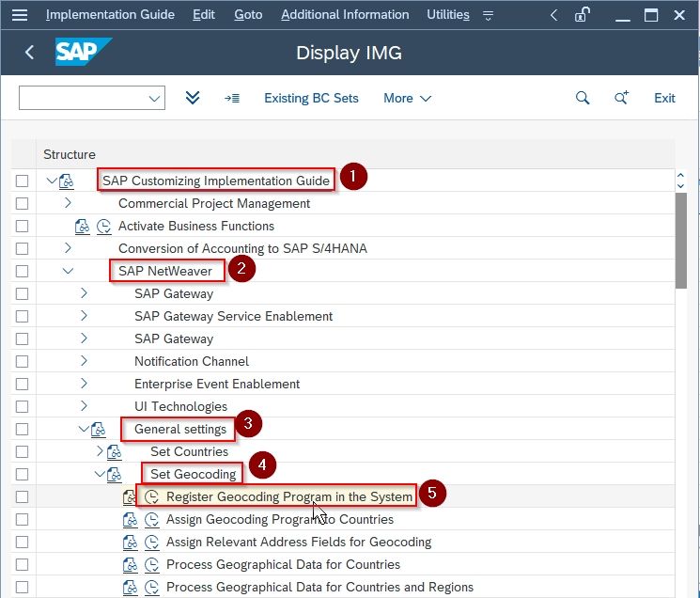700x598 pixels.
Task: Collapse the SAP Customizing Implementation Guide node
Action: [x=52, y=181]
